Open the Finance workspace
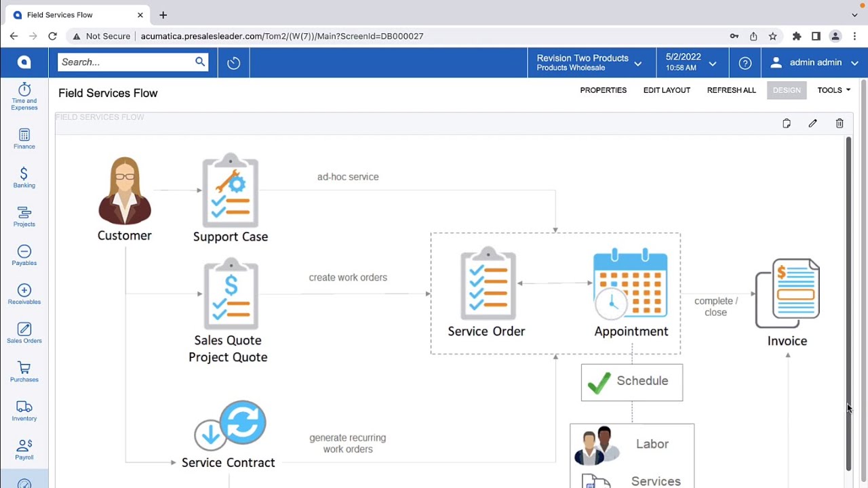The width and height of the screenshot is (868, 488). click(24, 138)
